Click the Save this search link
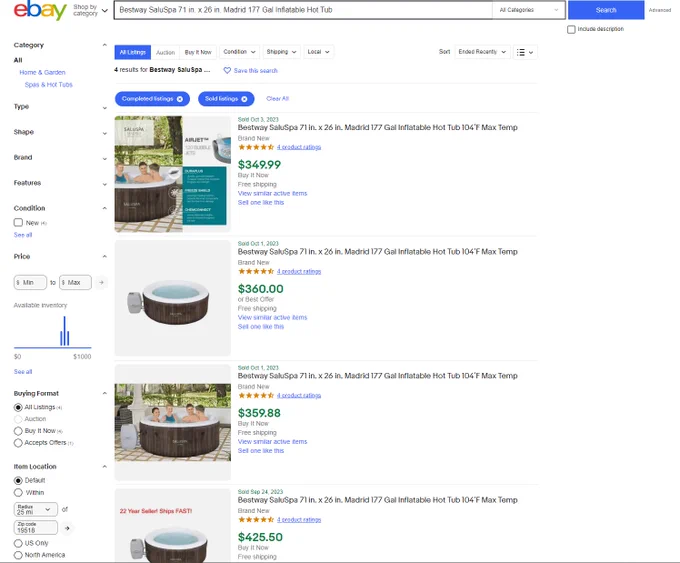 pyautogui.click(x=255, y=71)
